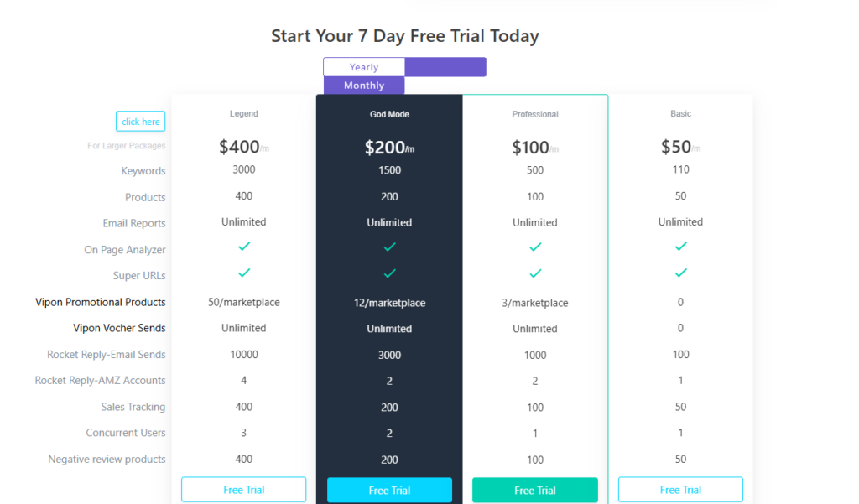Click the purple toggle bar beside Yearly
Image resolution: width=859 pixels, height=504 pixels.
pos(445,67)
